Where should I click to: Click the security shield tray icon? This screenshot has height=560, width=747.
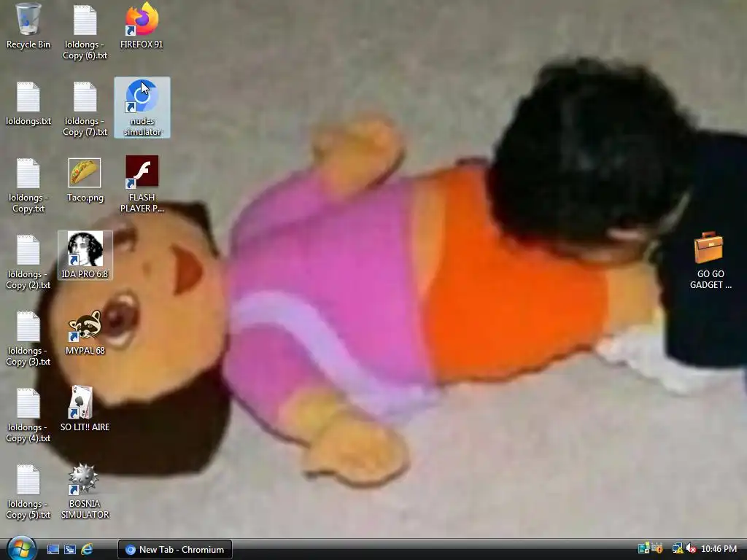click(x=657, y=548)
